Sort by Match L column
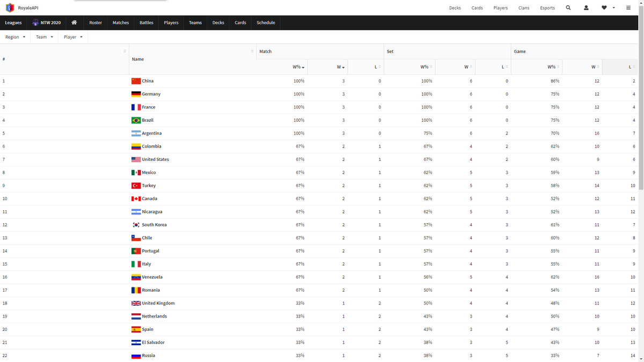 [365, 67]
